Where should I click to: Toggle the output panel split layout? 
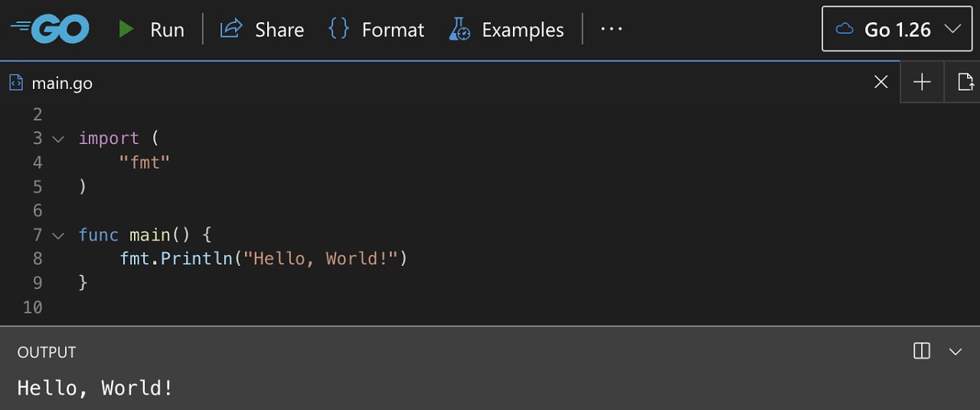point(922,351)
